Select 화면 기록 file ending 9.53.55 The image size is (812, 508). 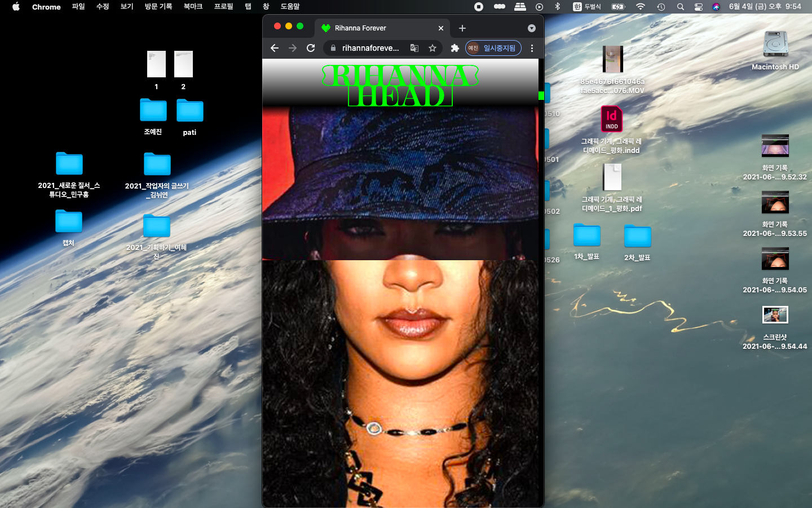point(775,202)
